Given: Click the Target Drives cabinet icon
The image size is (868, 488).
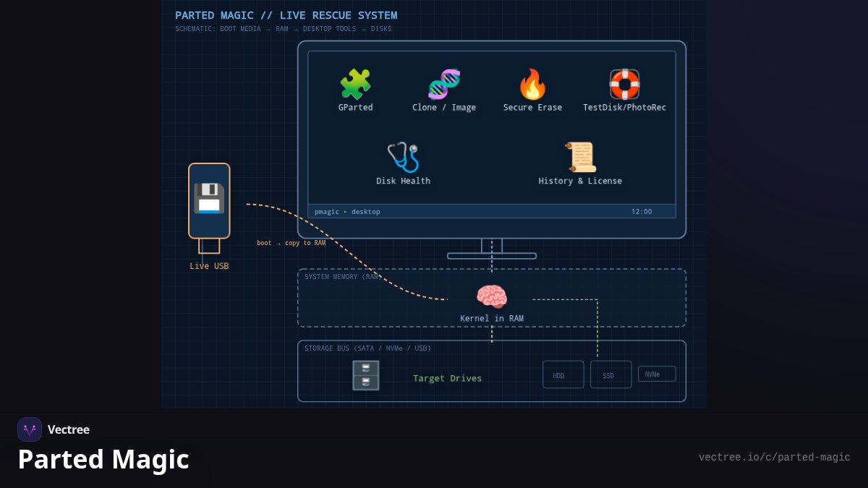Looking at the screenshot, I should pyautogui.click(x=366, y=375).
